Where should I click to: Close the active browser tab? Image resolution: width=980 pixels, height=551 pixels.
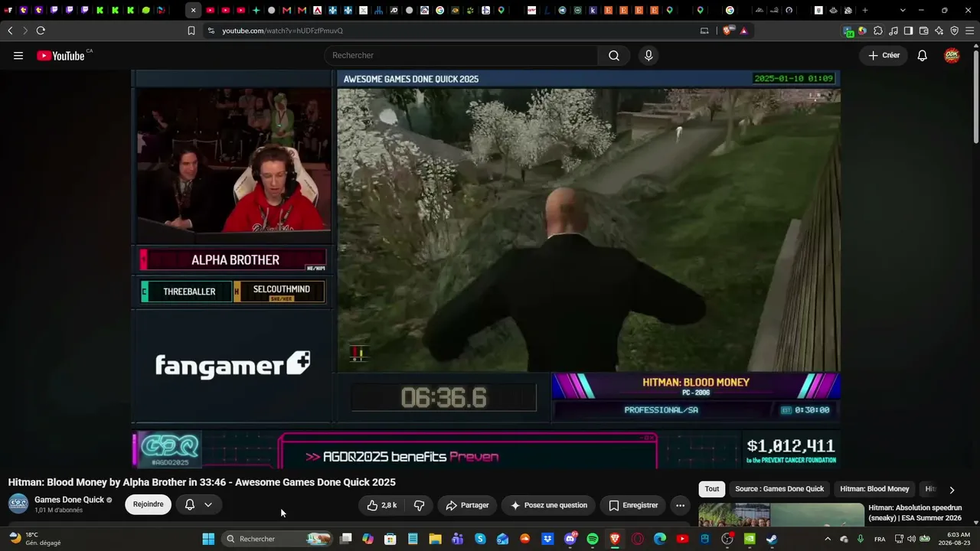pos(193,11)
